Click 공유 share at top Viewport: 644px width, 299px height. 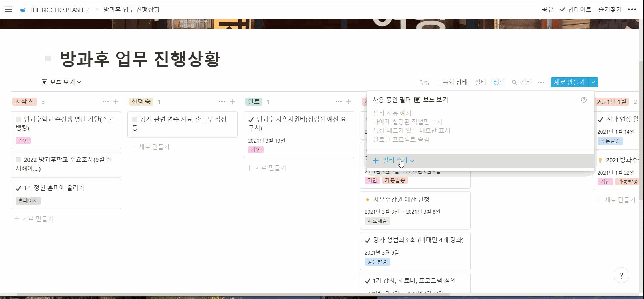click(547, 10)
